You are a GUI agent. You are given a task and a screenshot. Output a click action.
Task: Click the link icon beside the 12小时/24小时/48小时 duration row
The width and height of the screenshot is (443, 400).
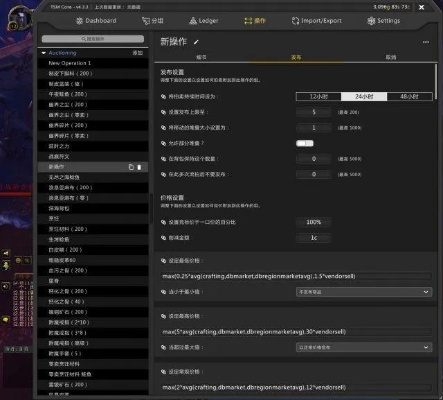(x=163, y=97)
